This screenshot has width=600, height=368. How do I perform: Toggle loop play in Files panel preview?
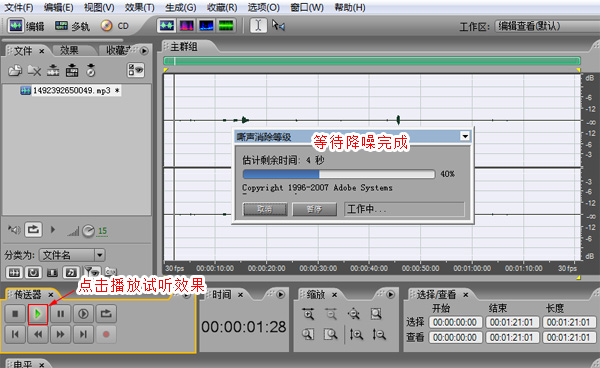pyautogui.click(x=33, y=230)
